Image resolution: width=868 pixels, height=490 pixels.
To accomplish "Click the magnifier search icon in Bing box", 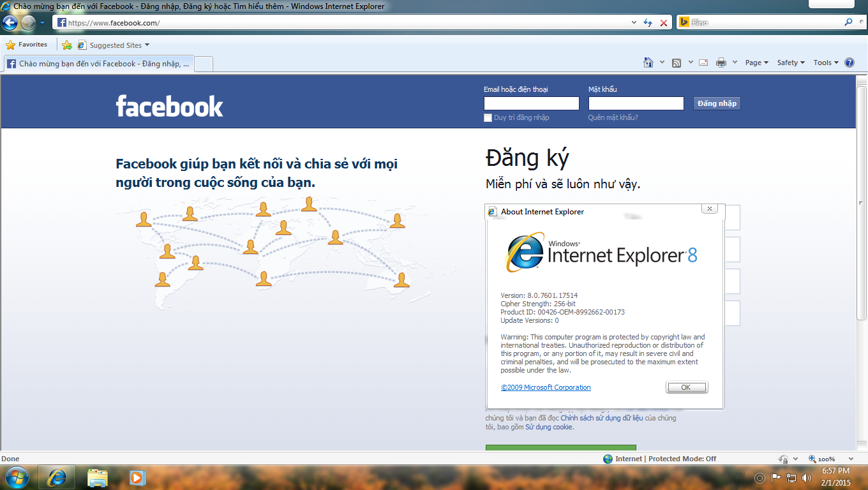I will [849, 22].
